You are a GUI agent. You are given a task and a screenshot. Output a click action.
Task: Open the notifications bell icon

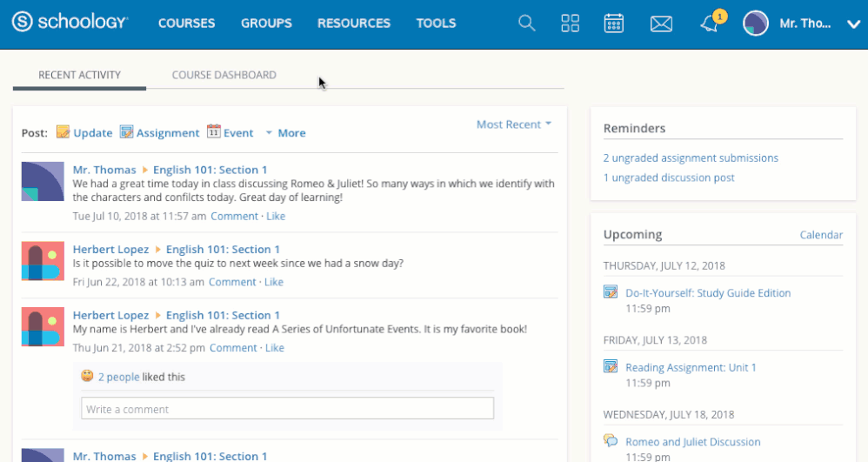(709, 23)
